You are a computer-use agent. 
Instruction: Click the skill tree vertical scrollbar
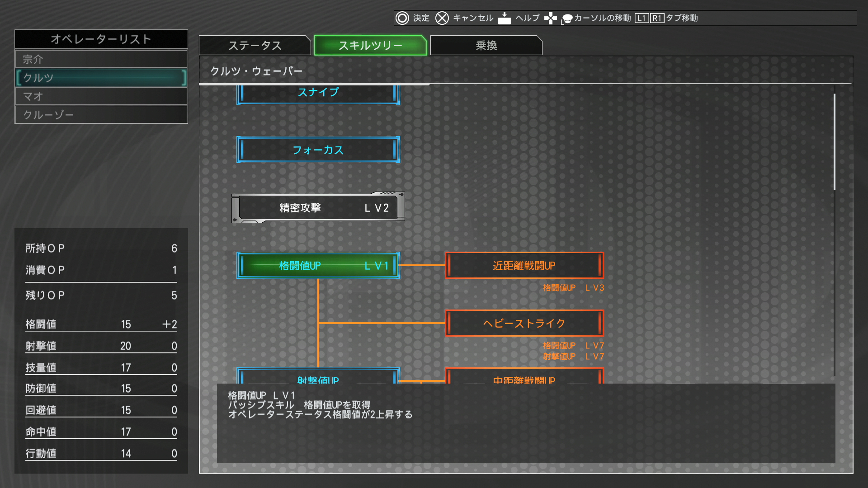[x=834, y=142]
